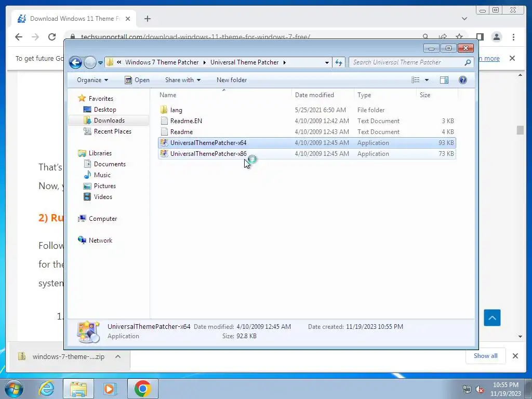Screen dimensions: 532x399
Task: Select the Readme.EN text document
Action: coord(307,121)
